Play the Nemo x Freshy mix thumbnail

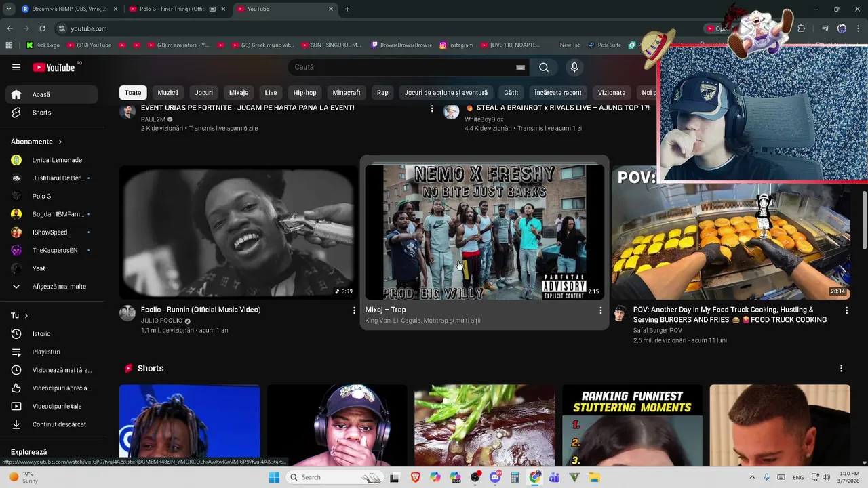[484, 232]
